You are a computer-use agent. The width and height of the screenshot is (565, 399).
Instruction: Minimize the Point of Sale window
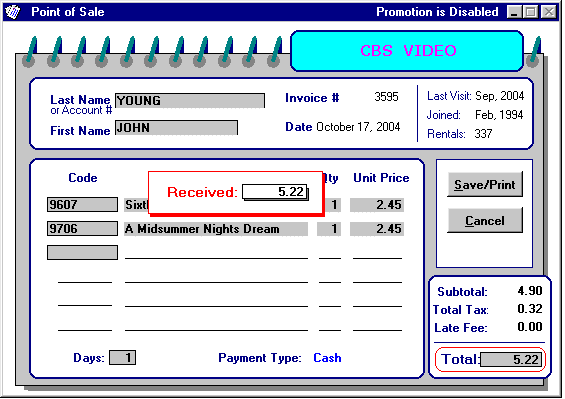point(514,12)
